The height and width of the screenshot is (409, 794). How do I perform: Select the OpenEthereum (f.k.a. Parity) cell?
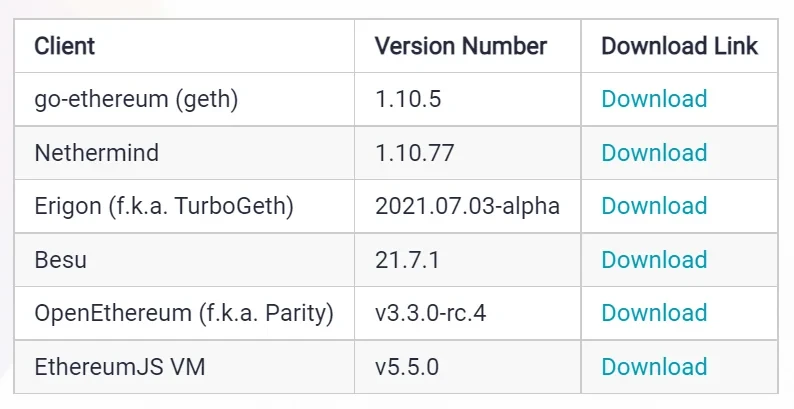click(183, 313)
